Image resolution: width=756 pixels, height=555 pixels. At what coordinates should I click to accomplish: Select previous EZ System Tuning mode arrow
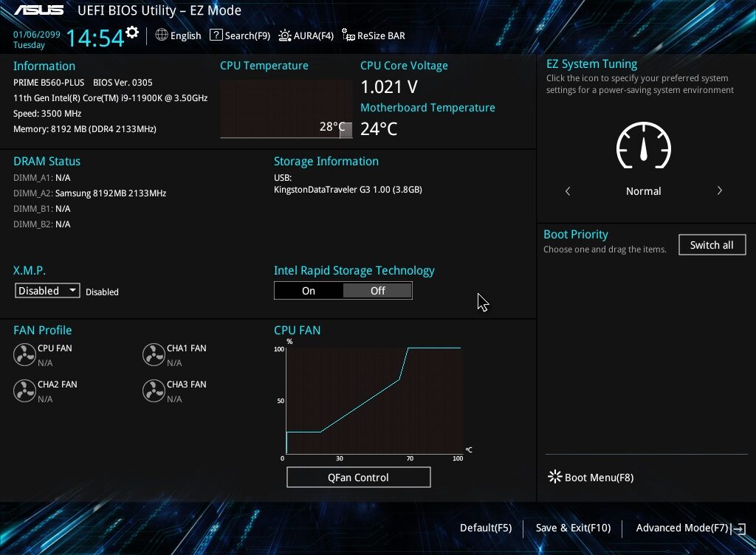(x=568, y=191)
